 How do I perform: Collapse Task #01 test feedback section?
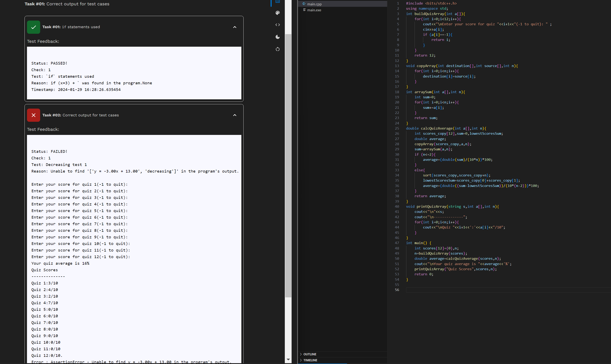point(234,27)
